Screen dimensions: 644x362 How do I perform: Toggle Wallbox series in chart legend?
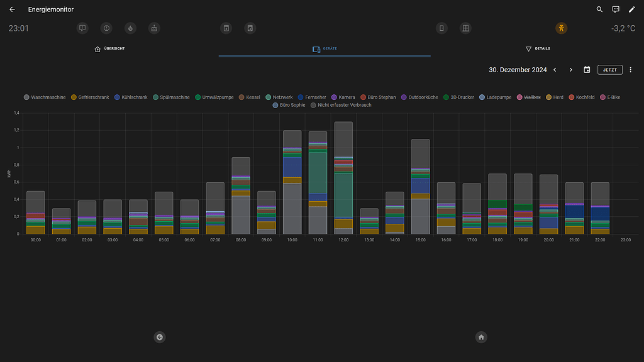pos(528,97)
